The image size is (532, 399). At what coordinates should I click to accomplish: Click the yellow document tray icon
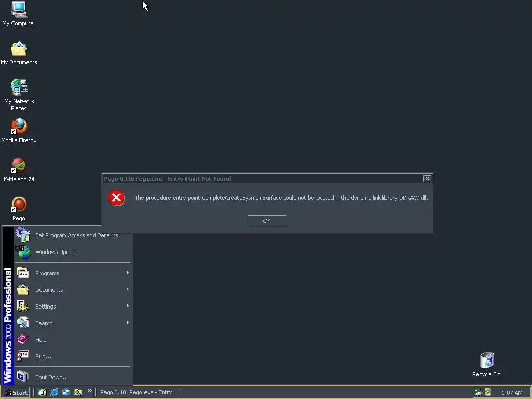488,392
